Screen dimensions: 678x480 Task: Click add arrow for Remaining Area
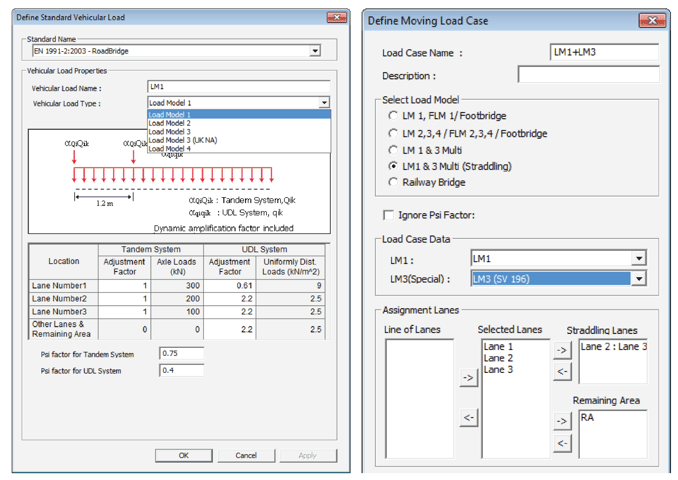point(562,421)
